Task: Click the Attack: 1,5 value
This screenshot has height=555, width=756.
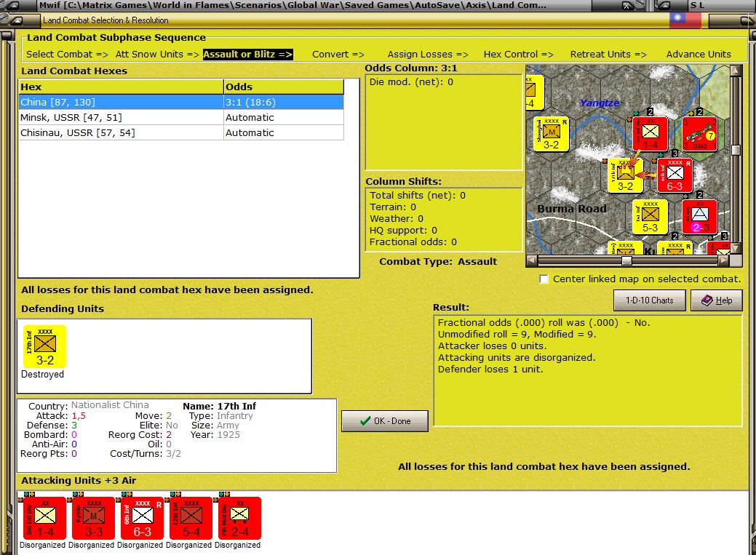Action: pyautogui.click(x=79, y=415)
